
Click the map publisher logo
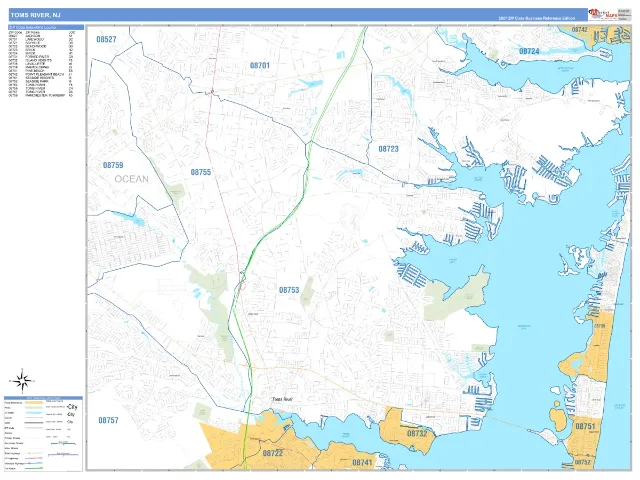pos(602,15)
